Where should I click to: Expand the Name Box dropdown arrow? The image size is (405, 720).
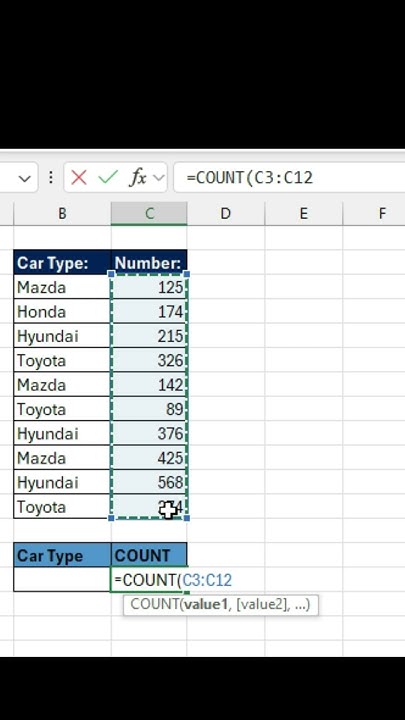(x=25, y=178)
